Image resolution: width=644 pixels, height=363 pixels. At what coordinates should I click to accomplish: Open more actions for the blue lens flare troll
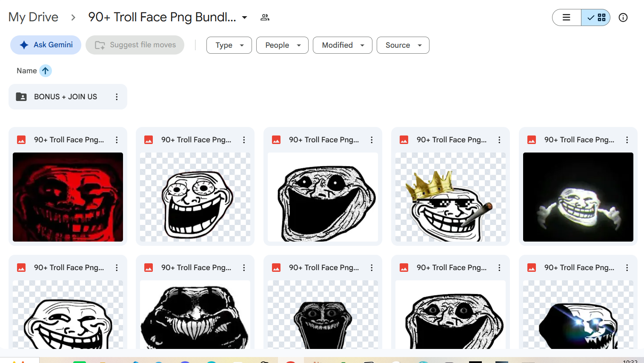[x=627, y=268]
